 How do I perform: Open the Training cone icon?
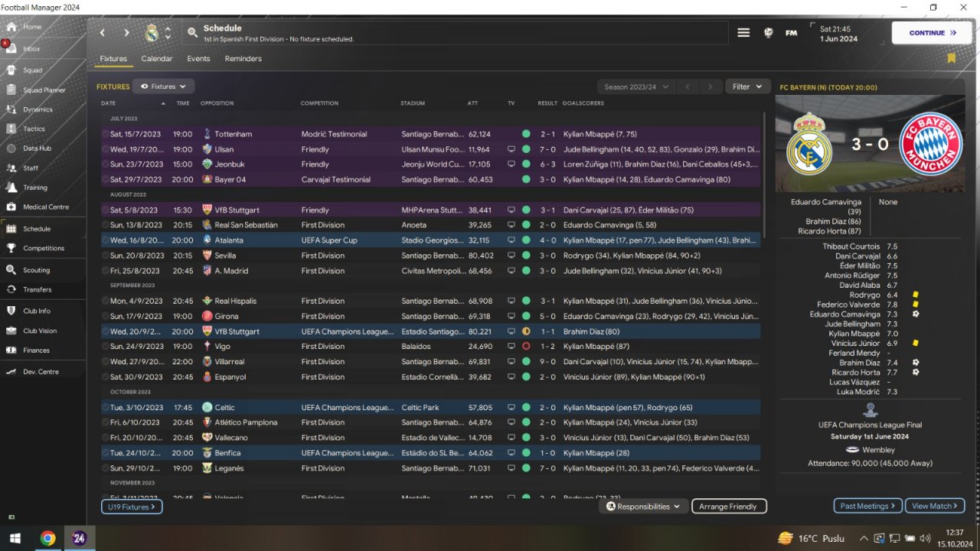pyautogui.click(x=11, y=187)
